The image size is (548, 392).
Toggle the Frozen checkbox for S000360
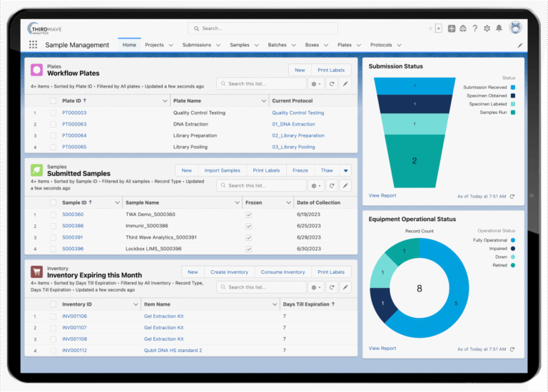click(249, 215)
